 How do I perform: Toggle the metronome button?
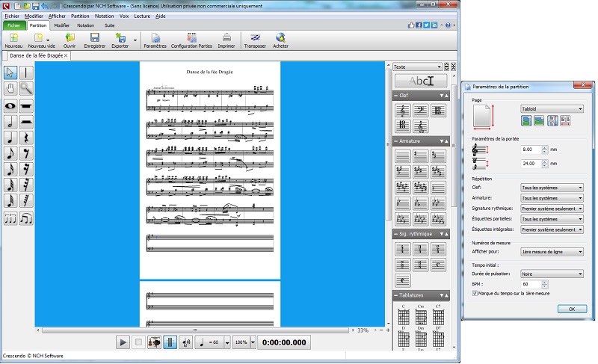coord(170,342)
